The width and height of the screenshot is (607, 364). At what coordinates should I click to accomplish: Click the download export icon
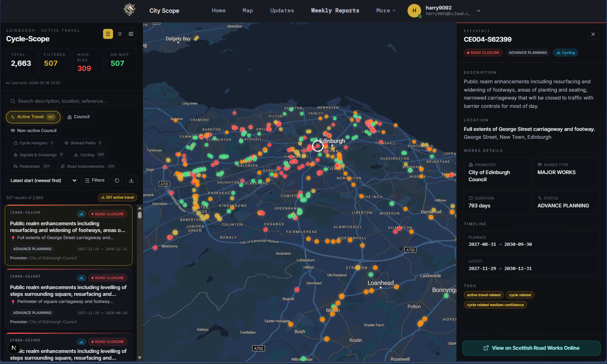pos(131,180)
